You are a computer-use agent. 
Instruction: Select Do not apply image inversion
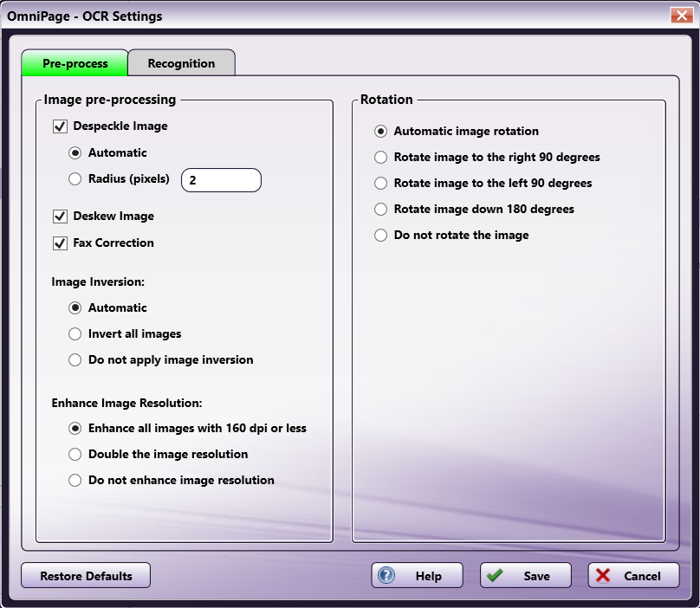point(75,359)
